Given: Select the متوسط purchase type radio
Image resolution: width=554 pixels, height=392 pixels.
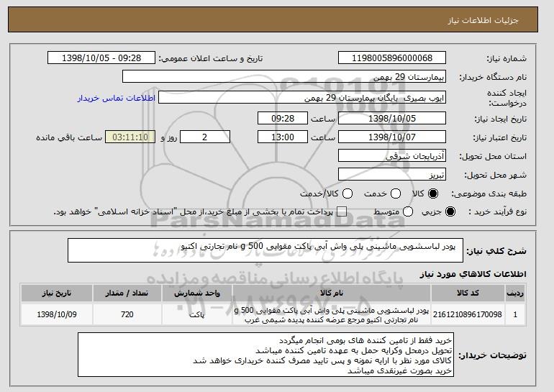Looking at the screenshot, I should 408,211.
